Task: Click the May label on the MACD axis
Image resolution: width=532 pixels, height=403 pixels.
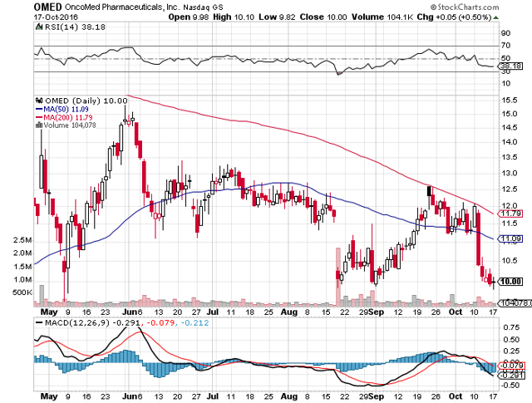Action: pos(49,396)
